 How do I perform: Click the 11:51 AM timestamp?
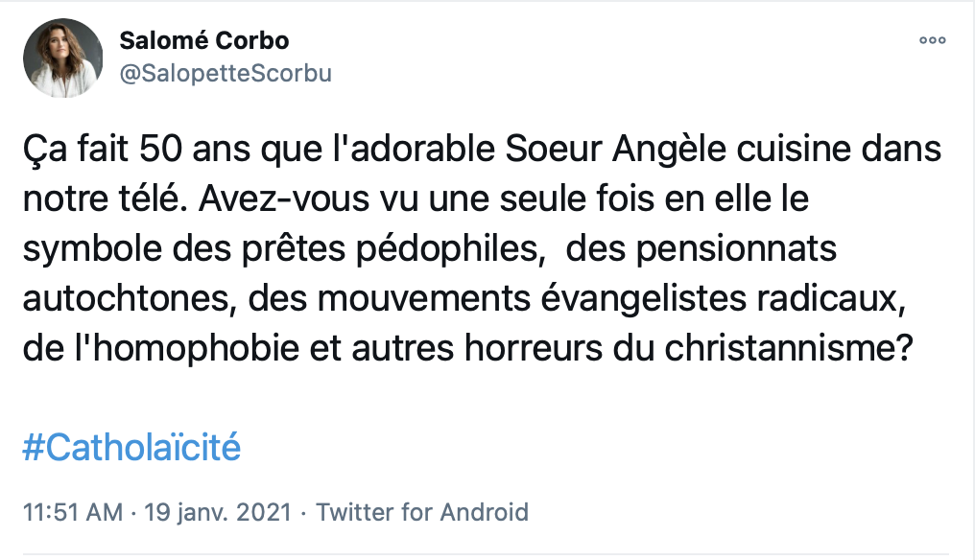coord(71,512)
